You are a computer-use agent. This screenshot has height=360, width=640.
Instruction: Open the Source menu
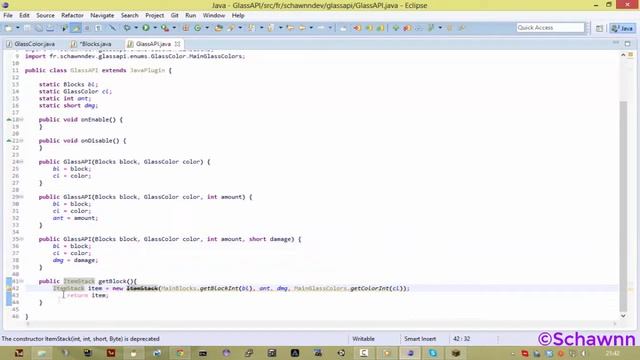pos(45,15)
